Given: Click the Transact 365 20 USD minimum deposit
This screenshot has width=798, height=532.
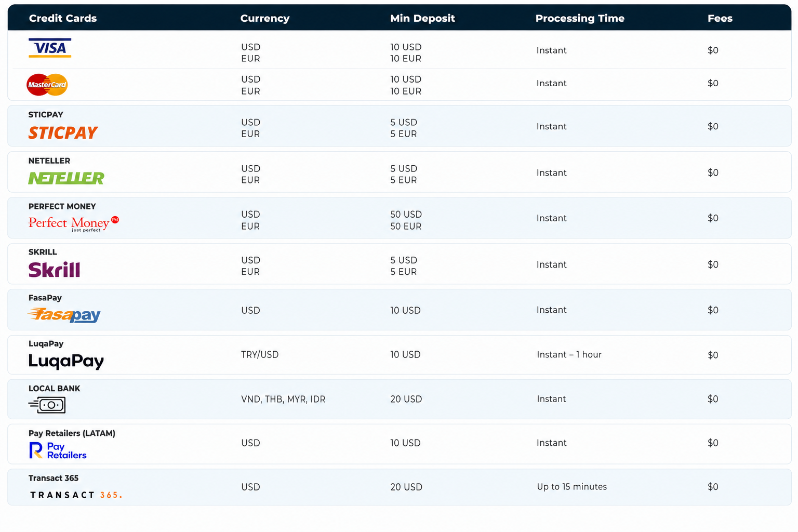Looking at the screenshot, I should point(406,487).
